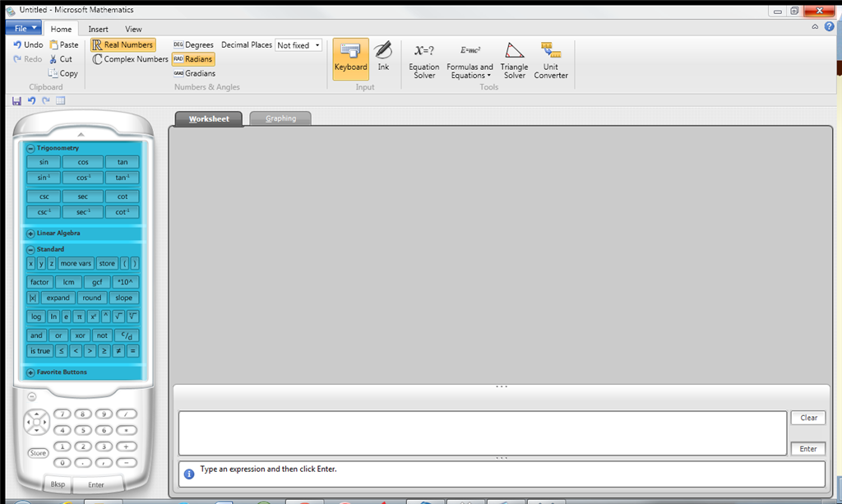Screen dimensions: 842x504
Task: Insert the fraction c/d template
Action: tap(127, 335)
